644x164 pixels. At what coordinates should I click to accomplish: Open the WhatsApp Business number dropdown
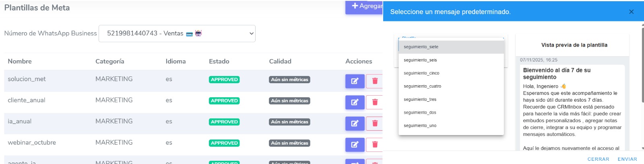pyautogui.click(x=177, y=33)
